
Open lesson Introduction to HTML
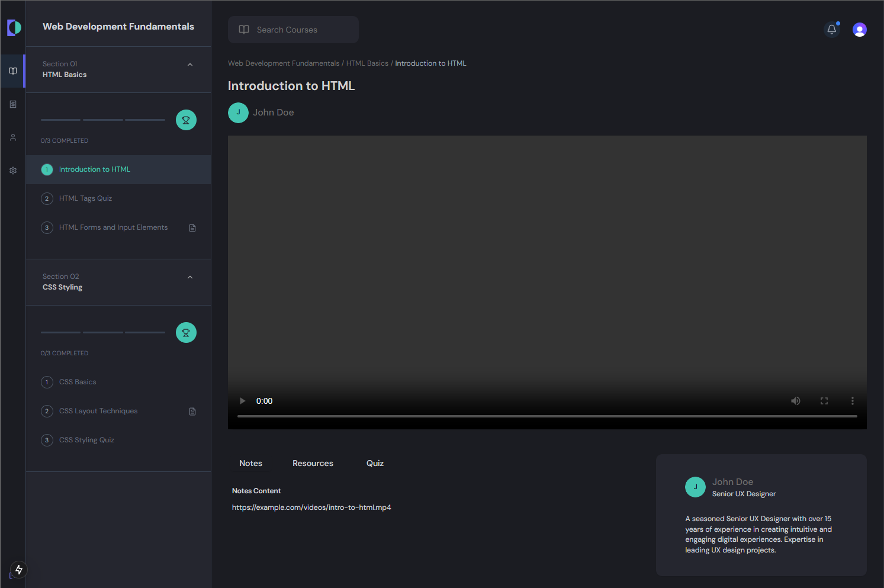coord(118,170)
